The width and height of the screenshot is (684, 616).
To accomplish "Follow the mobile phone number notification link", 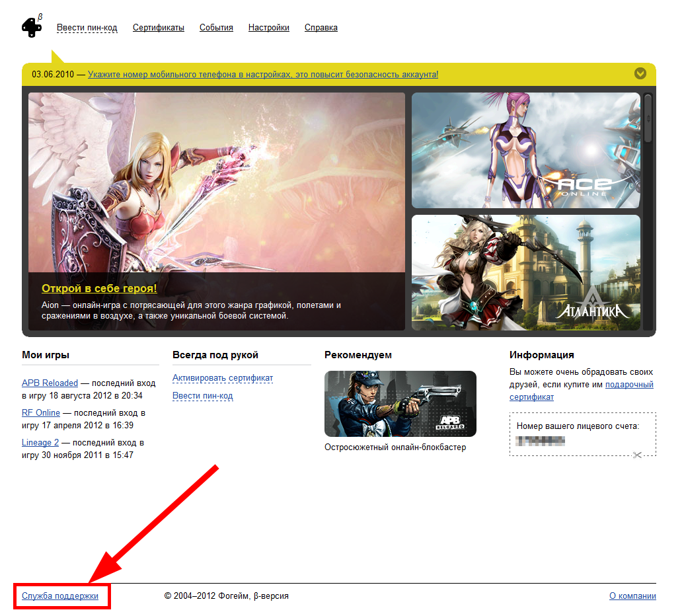I will [262, 75].
